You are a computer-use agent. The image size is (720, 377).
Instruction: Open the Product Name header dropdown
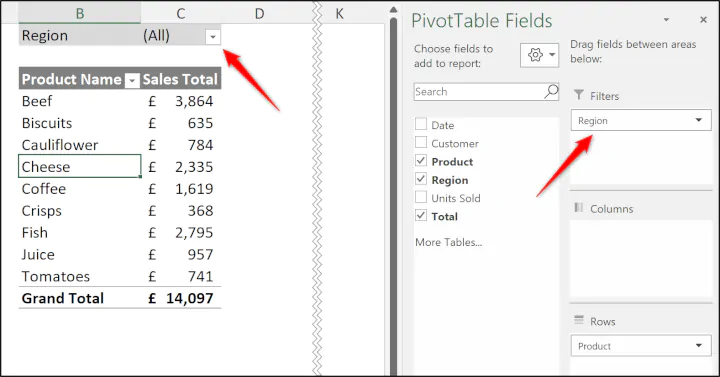pos(132,81)
